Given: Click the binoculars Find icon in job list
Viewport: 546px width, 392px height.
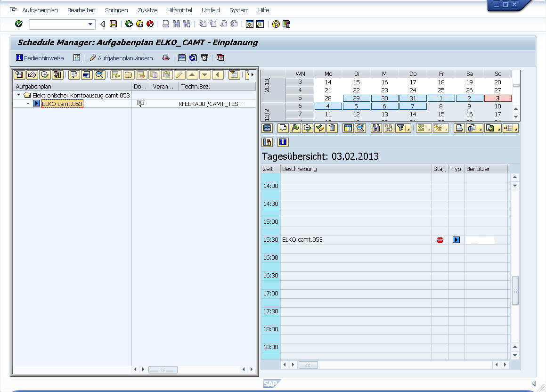Looking at the screenshot, I should pos(375,128).
